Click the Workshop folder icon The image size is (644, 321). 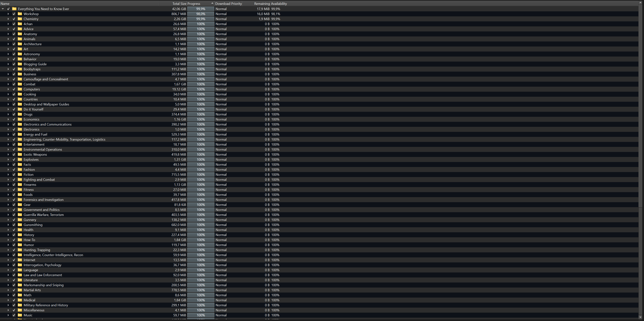click(20, 14)
